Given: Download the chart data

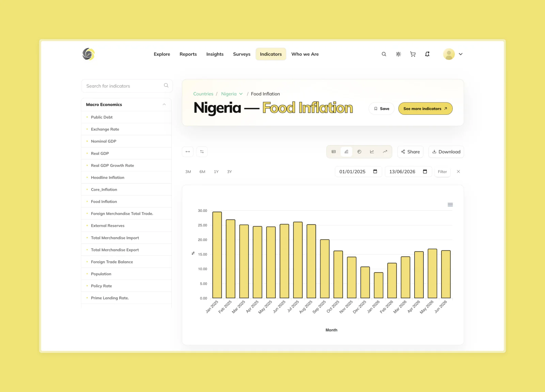Looking at the screenshot, I should tap(446, 152).
